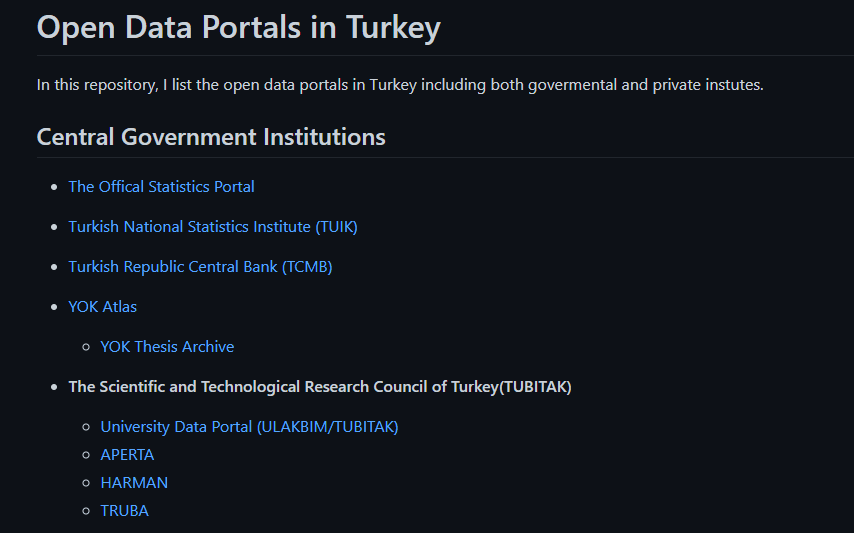The height and width of the screenshot is (533, 854).
Task: Select the HARMAN link
Action: click(134, 483)
